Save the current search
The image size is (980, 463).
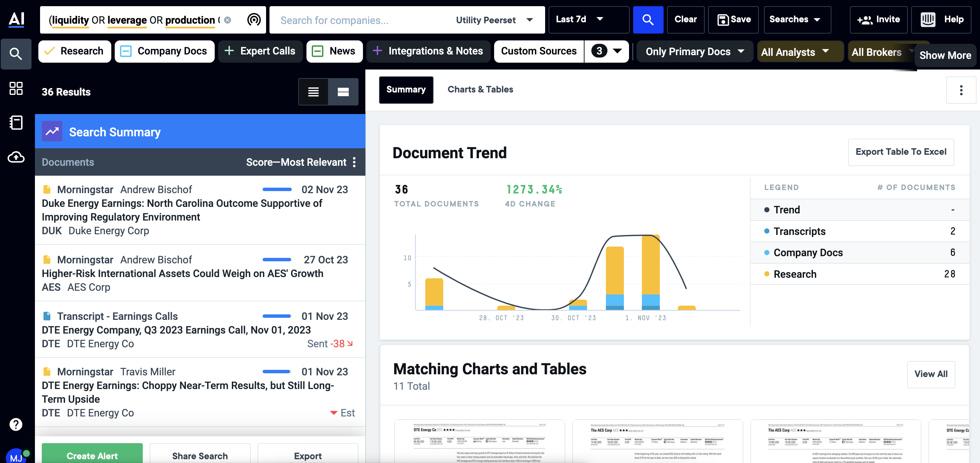click(x=733, y=20)
